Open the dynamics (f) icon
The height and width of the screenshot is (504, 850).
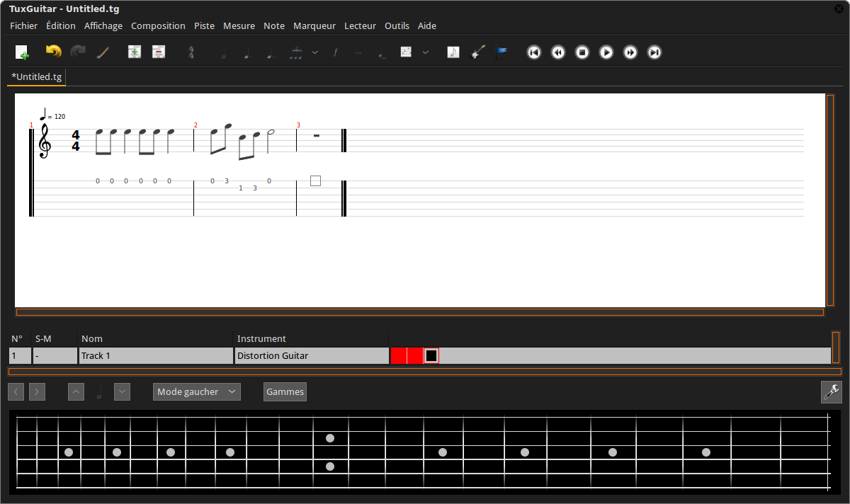coord(335,52)
